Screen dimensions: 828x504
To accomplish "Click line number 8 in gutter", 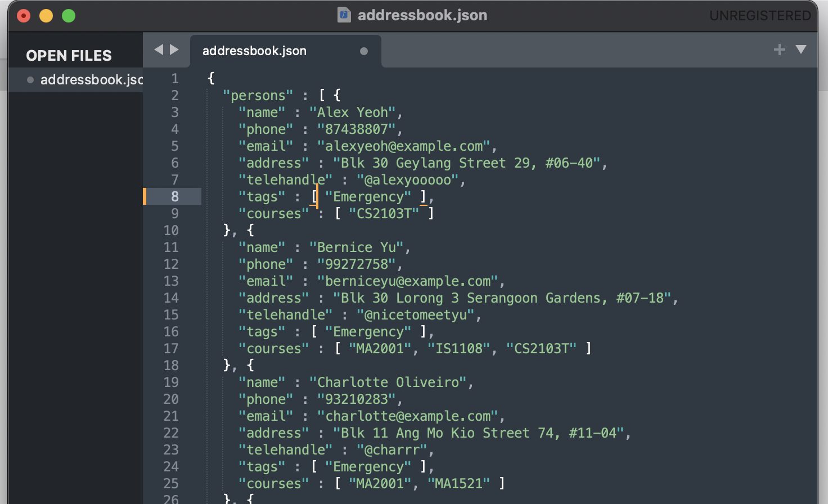I will point(175,196).
